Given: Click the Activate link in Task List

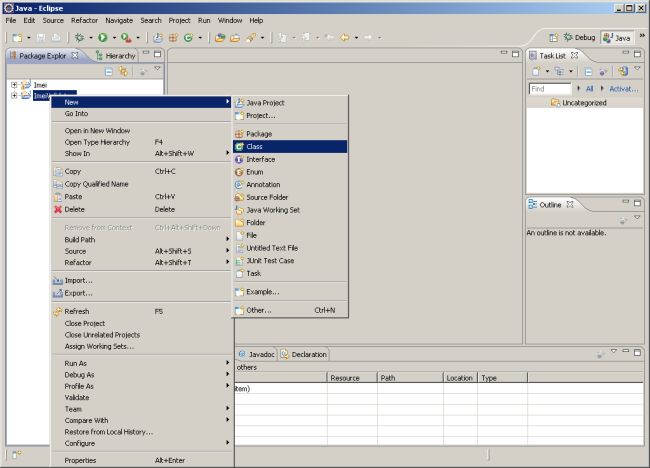Looking at the screenshot, I should click(623, 89).
